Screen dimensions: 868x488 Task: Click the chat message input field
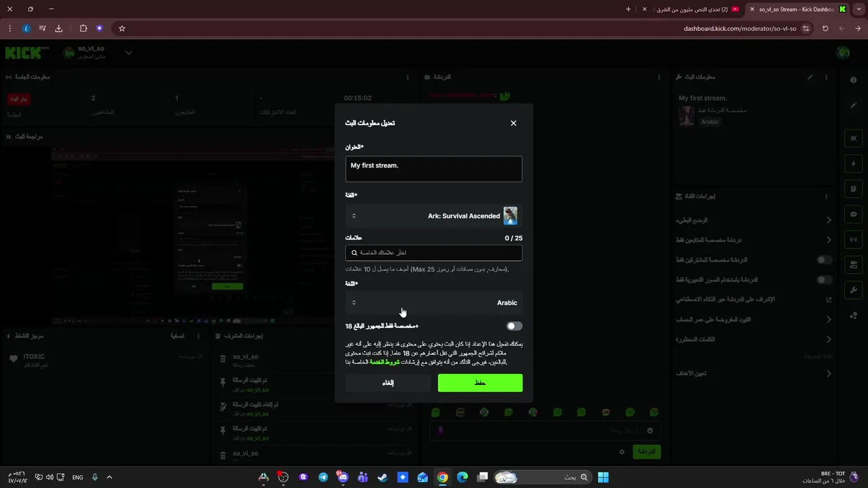(x=546, y=430)
